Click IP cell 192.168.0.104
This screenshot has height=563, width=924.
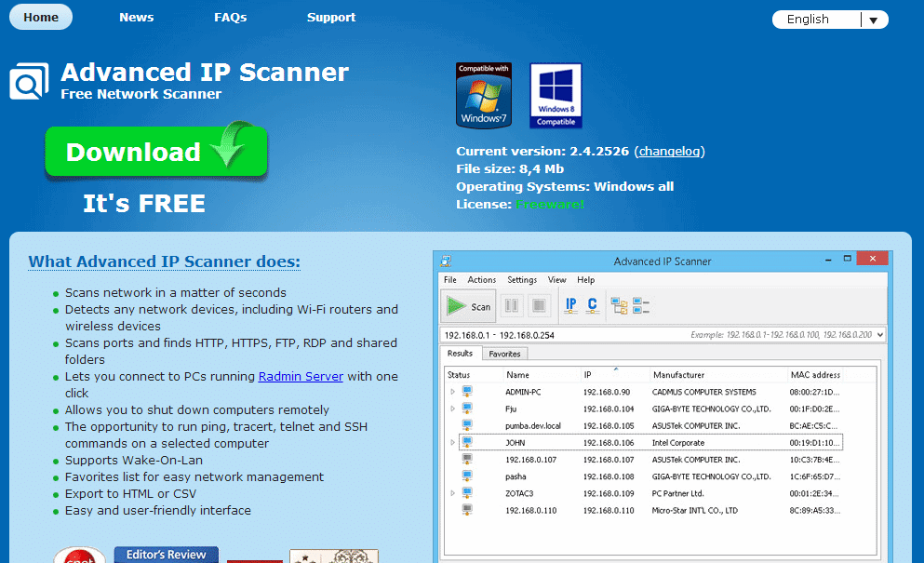(x=609, y=409)
